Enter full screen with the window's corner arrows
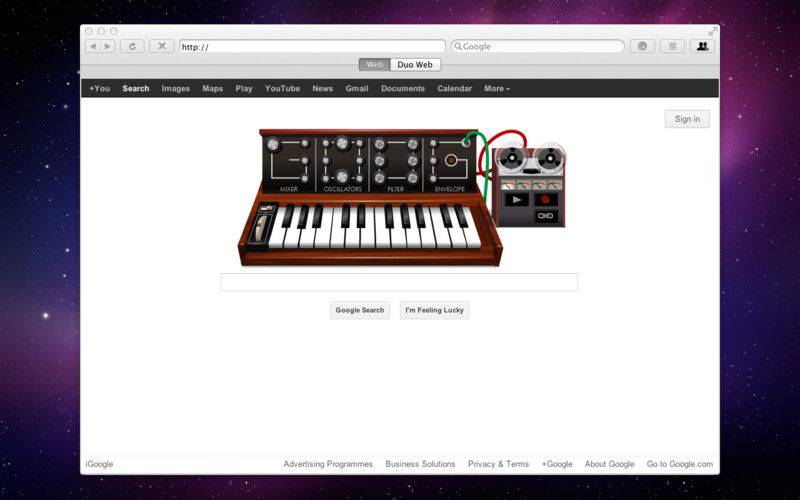 tap(713, 32)
